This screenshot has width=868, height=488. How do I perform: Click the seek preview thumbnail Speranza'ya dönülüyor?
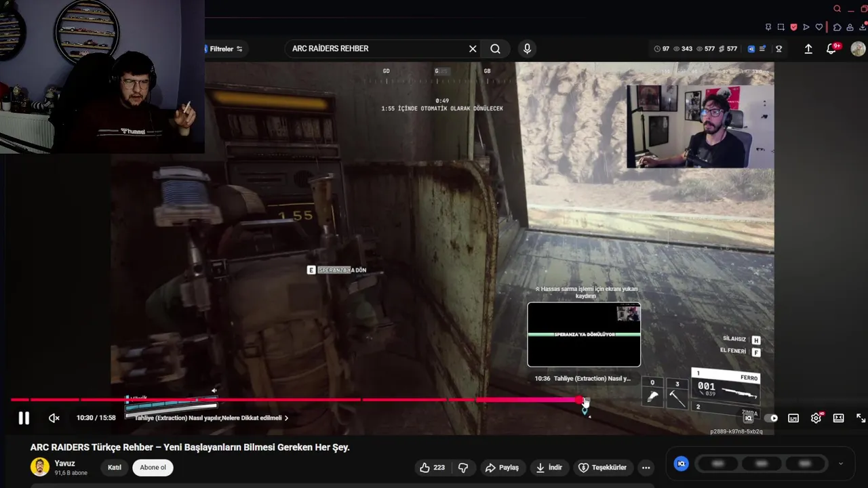click(584, 334)
